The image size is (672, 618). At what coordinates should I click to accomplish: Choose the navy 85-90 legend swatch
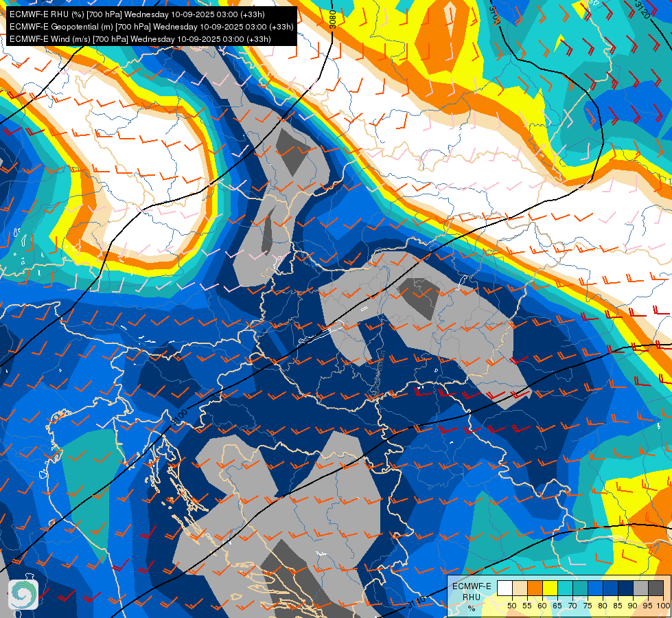pos(626,588)
